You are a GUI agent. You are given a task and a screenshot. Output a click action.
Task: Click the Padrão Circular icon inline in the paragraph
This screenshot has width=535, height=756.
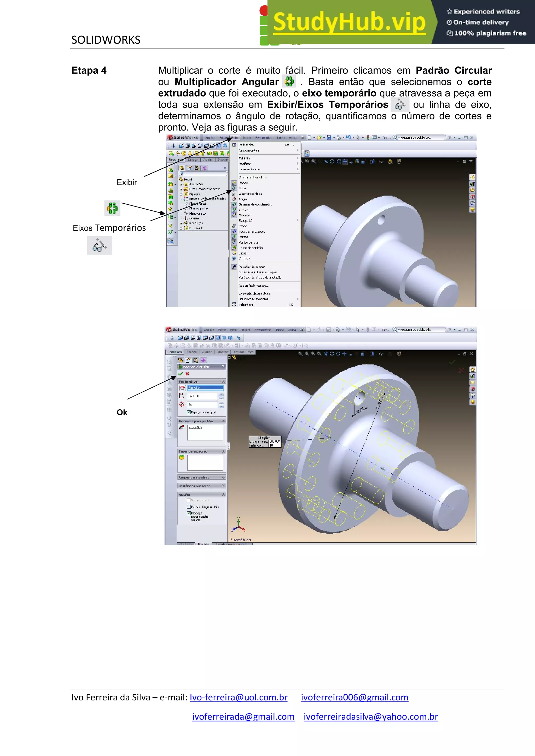tap(289, 81)
